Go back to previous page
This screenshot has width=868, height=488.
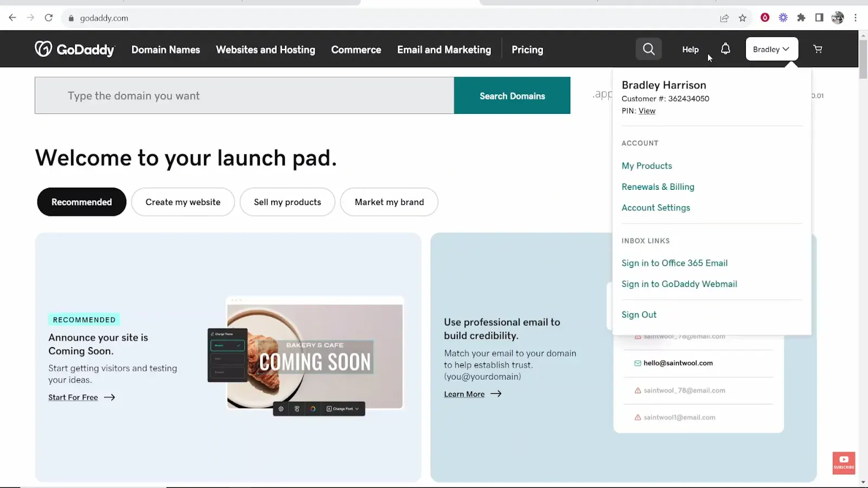pos(12,18)
